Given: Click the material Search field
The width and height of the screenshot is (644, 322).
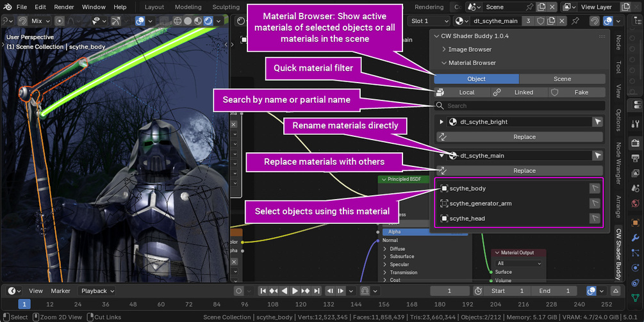Looking at the screenshot, I should pyautogui.click(x=520, y=106).
